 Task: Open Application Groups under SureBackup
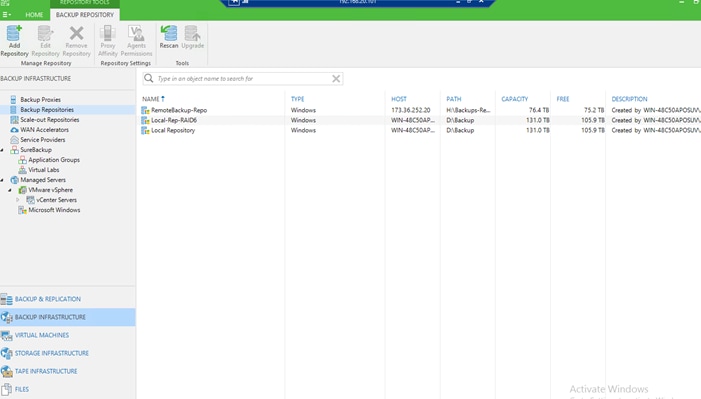coord(54,160)
